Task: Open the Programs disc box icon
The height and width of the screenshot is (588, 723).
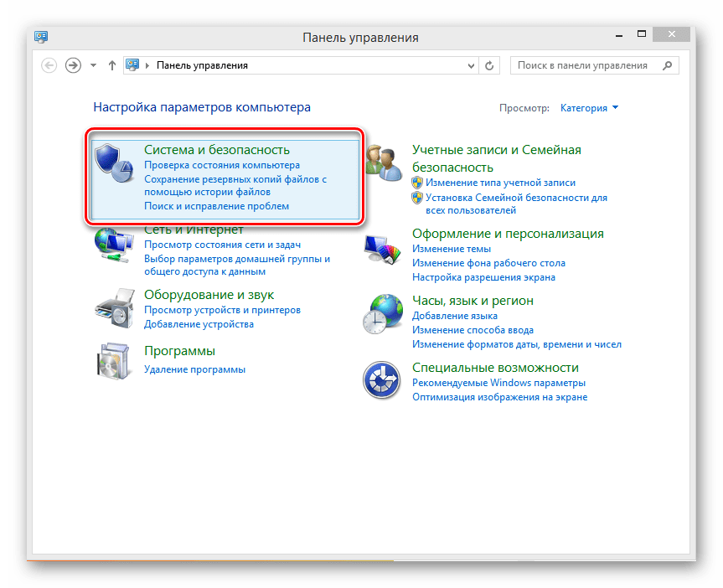Action: [113, 361]
